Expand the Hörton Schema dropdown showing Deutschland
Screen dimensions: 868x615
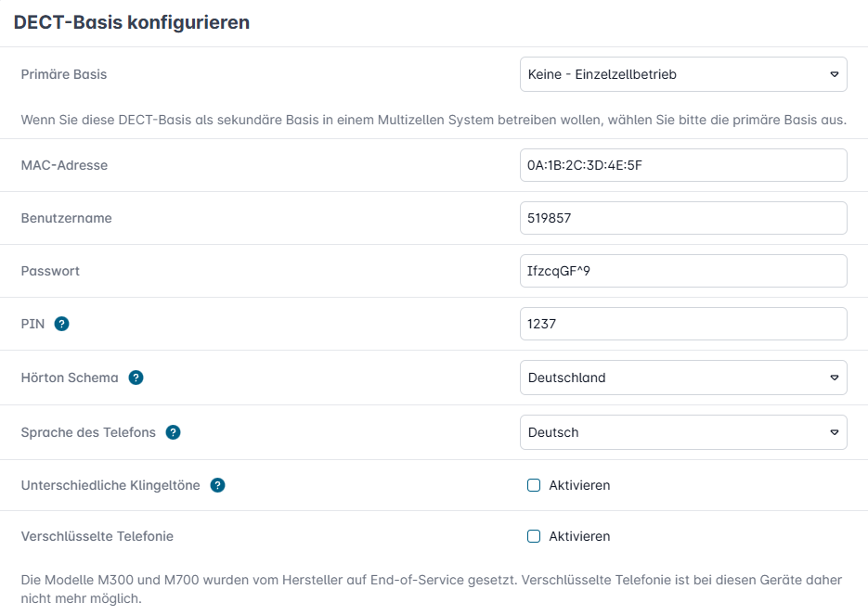pyautogui.click(x=683, y=378)
